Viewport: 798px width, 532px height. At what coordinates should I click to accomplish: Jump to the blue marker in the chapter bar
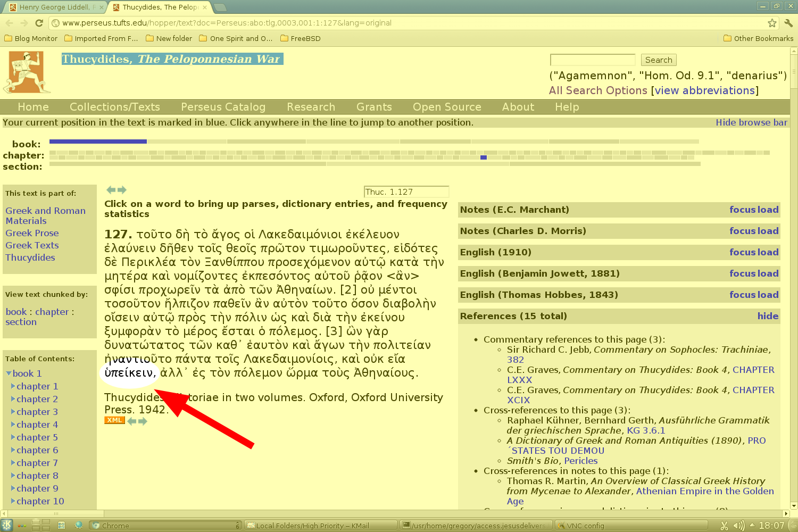pos(484,157)
